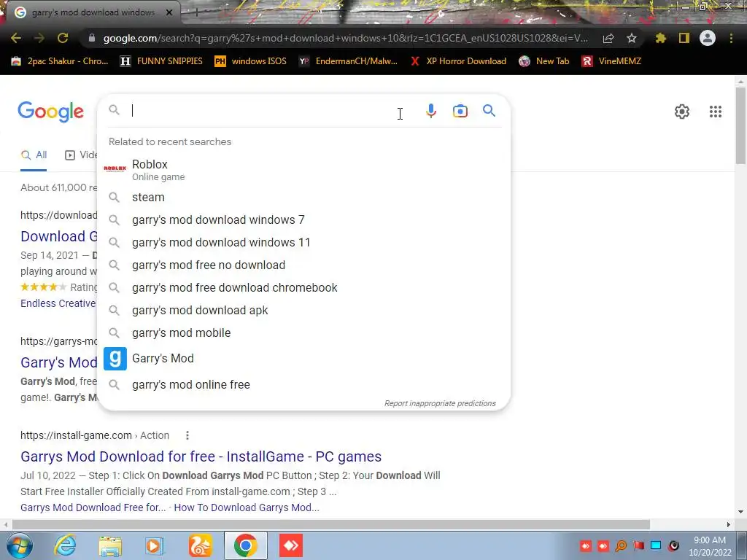The image size is (747, 560).
Task: Click Report inappropriate predictions
Action: click(440, 403)
